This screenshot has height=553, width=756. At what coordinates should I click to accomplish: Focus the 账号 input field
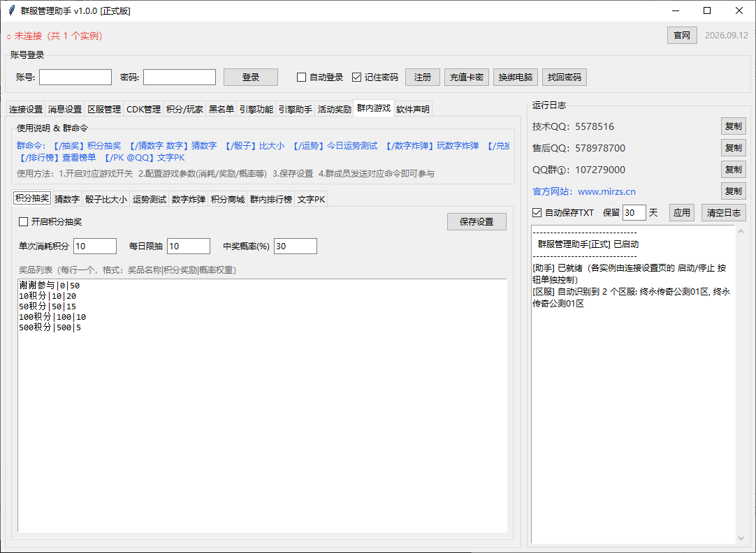tap(75, 77)
